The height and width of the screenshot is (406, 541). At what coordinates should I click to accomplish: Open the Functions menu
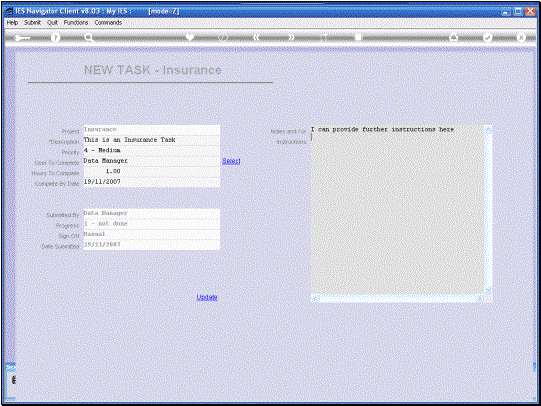click(x=76, y=22)
